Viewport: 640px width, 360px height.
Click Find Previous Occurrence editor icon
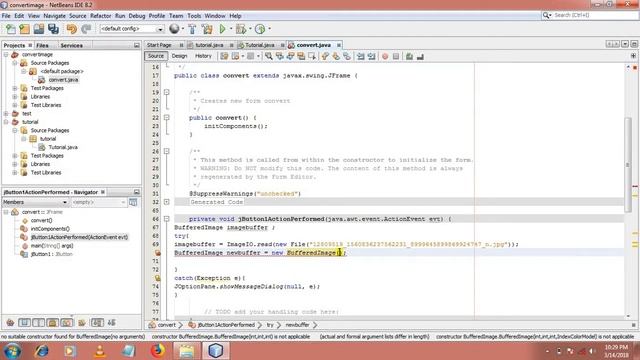pyautogui.click(x=280, y=56)
